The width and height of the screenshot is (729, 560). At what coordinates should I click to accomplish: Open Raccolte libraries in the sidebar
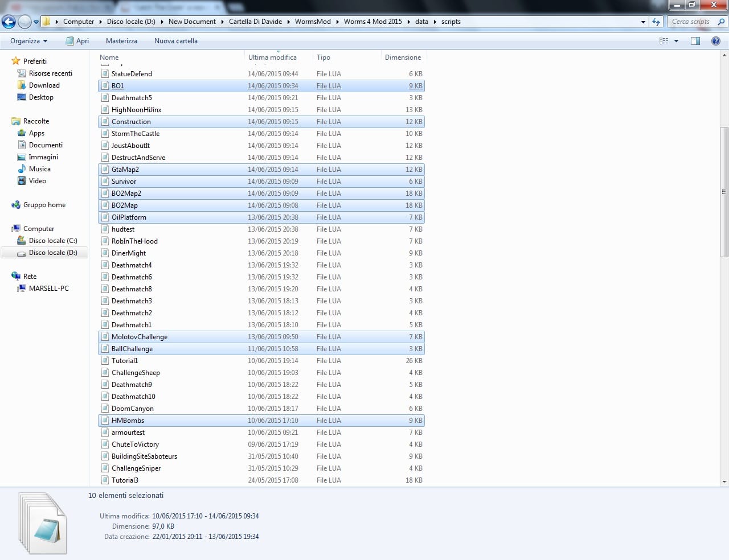[x=36, y=121]
